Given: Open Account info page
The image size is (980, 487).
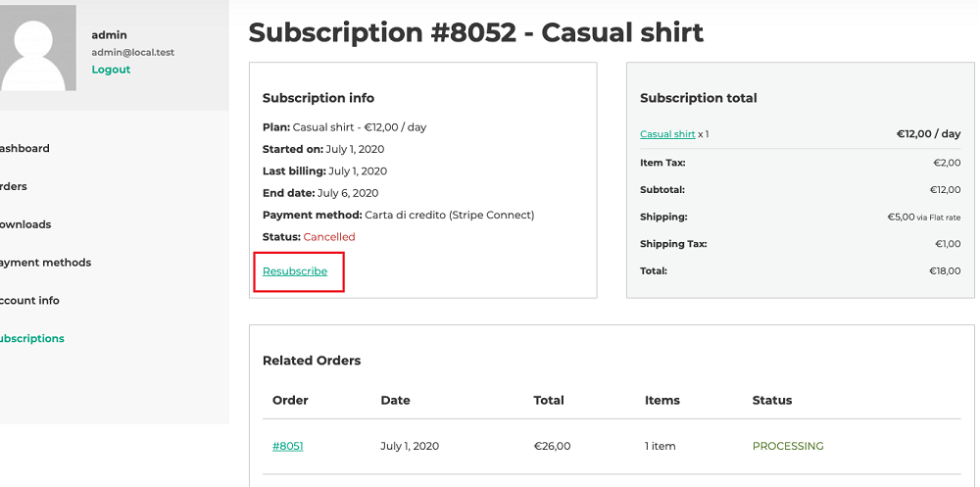Looking at the screenshot, I should click(x=29, y=300).
